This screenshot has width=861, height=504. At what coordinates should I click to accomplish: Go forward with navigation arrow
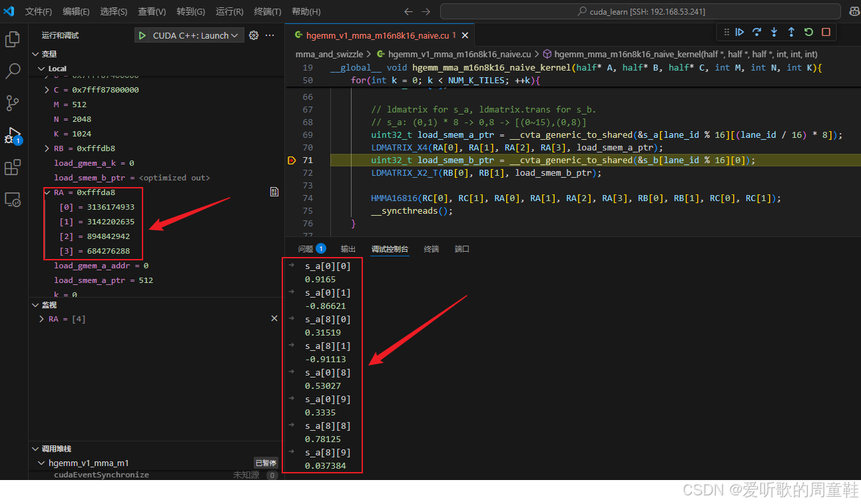426,11
